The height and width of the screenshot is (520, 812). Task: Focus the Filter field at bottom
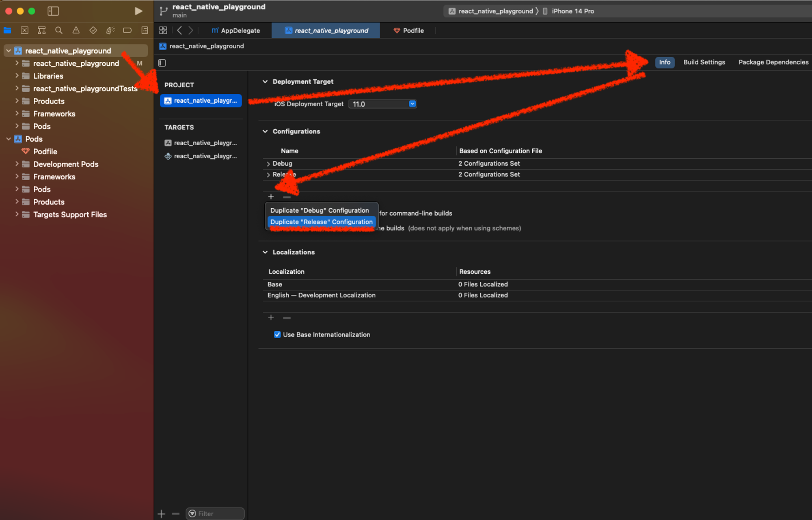click(x=215, y=514)
